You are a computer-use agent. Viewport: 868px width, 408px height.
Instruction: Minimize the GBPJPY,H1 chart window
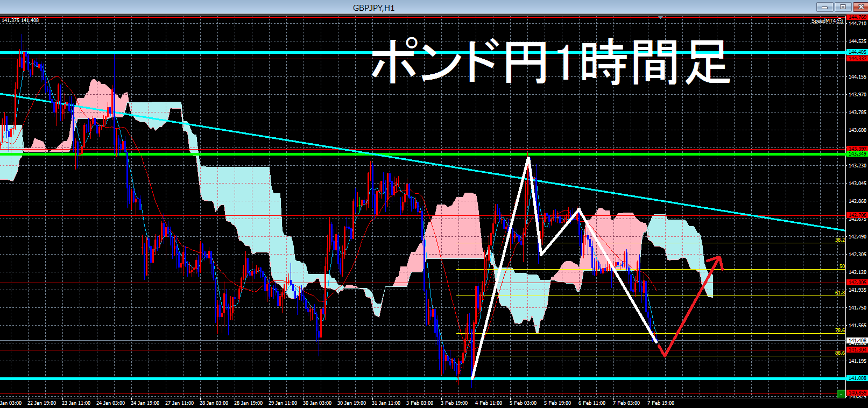(824, 7)
